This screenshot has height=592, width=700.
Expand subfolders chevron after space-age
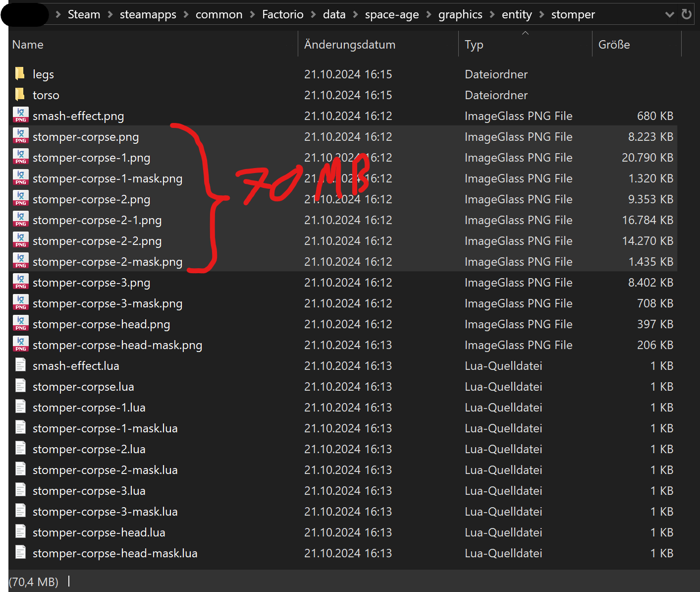click(x=429, y=14)
